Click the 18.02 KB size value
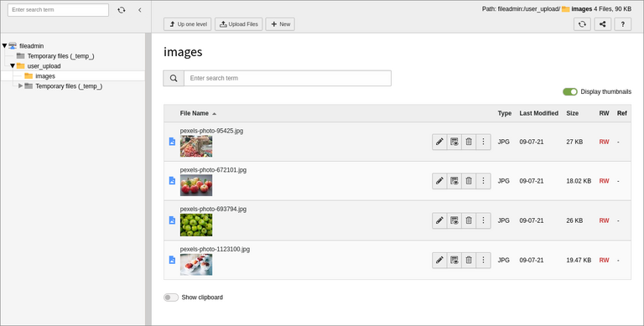The width and height of the screenshot is (644, 326). pos(579,181)
